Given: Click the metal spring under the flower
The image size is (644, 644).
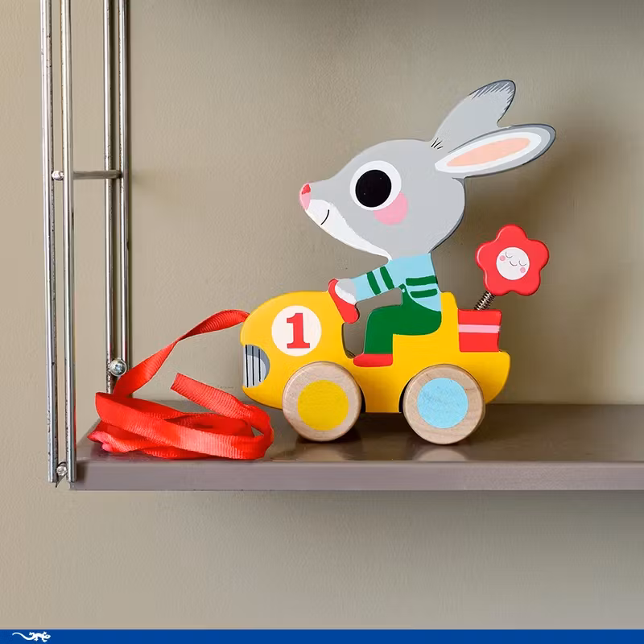Looking at the screenshot, I should [485, 301].
